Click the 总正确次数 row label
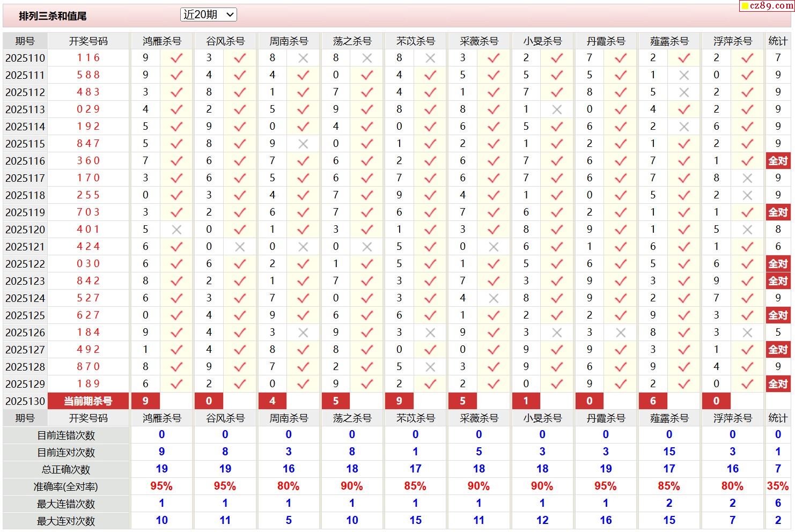 click(66, 470)
